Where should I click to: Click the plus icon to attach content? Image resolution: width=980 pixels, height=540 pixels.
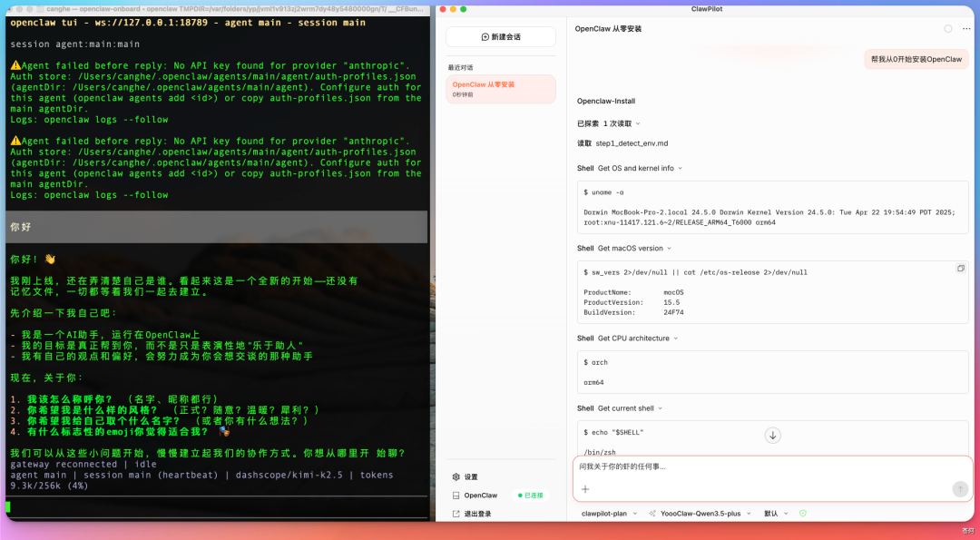585,489
